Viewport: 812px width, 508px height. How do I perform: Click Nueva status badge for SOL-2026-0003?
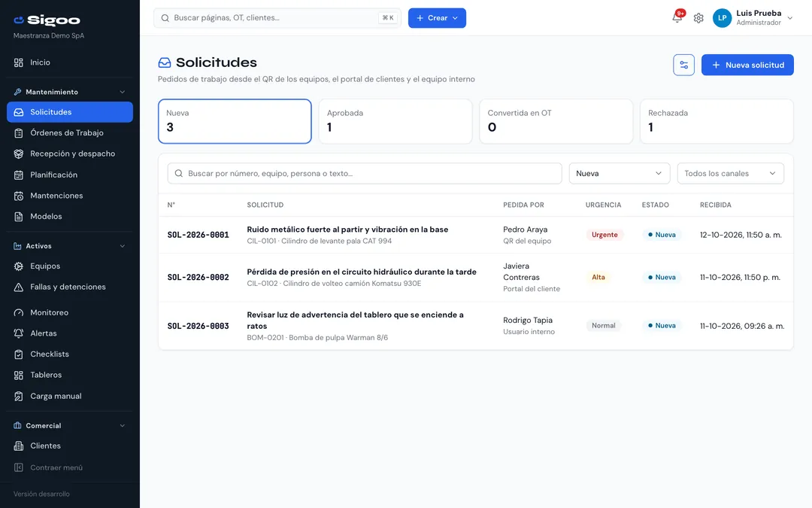(x=662, y=326)
